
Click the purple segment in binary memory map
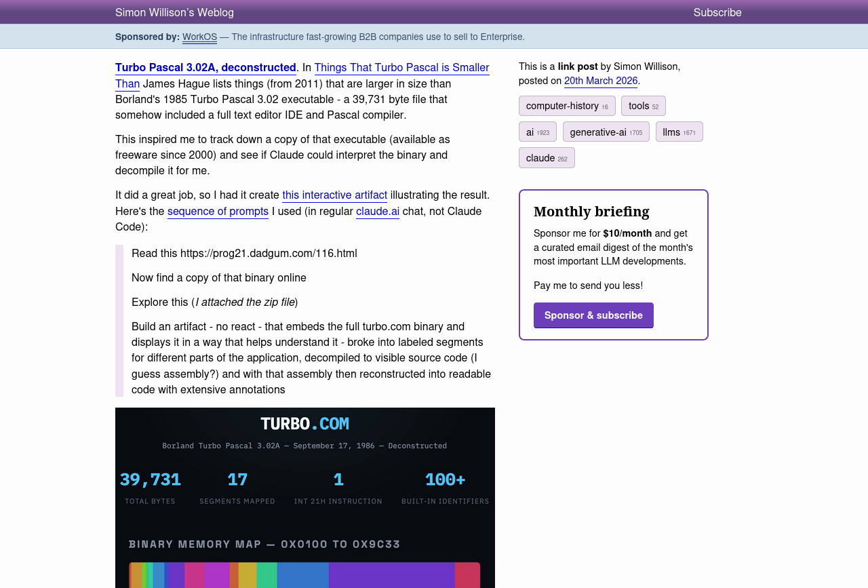[x=391, y=575]
